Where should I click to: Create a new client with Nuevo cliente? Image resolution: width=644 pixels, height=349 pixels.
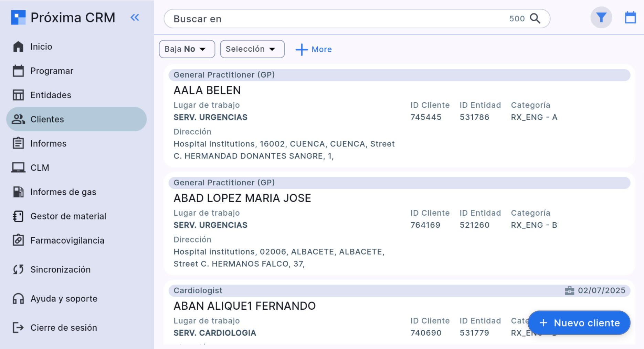tap(579, 323)
